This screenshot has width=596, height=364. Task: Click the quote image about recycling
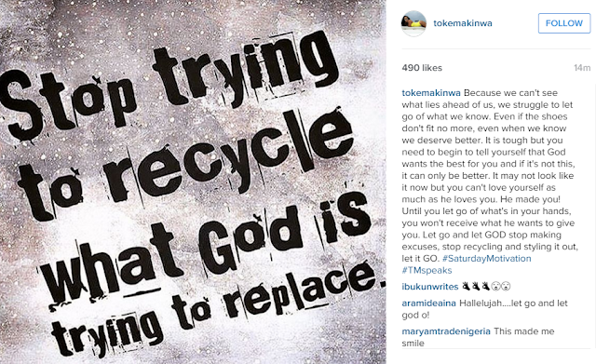[193, 182]
